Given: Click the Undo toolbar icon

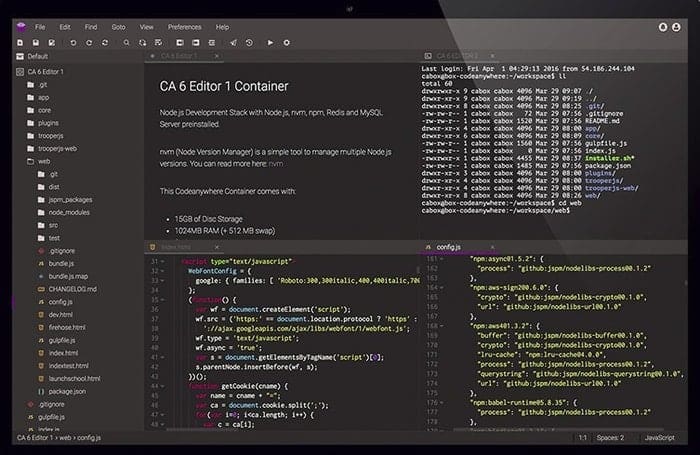Looking at the screenshot, I should tap(73, 43).
